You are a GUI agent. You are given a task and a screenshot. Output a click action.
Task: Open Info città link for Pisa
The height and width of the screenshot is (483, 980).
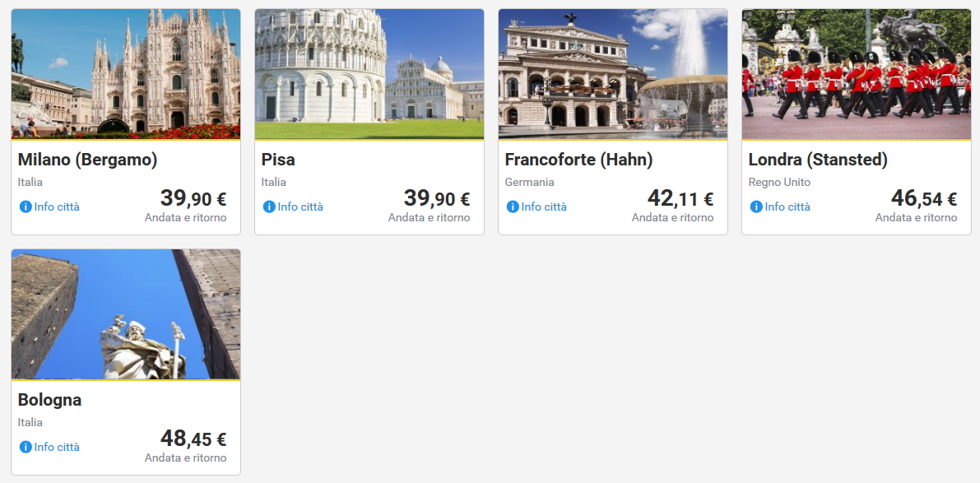point(300,207)
